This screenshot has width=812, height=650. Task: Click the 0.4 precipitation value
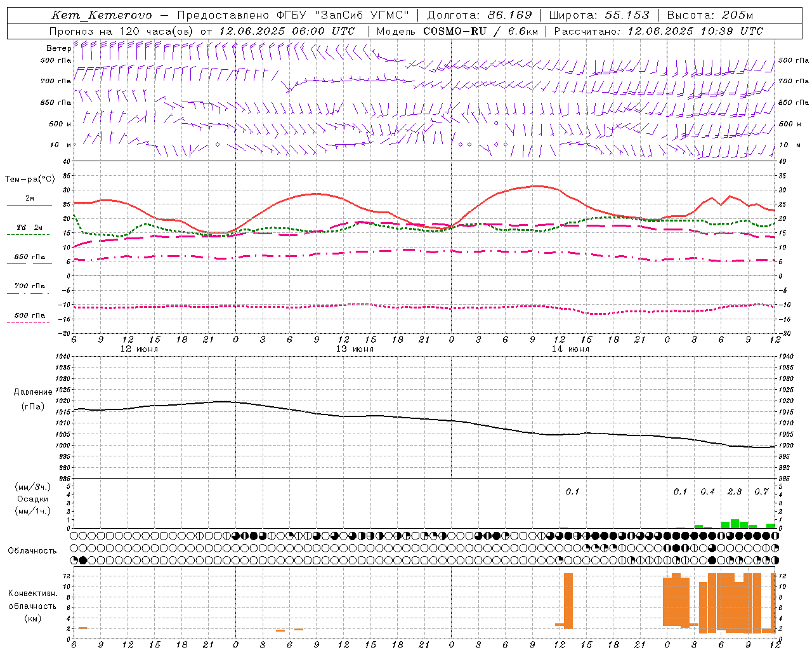point(707,492)
